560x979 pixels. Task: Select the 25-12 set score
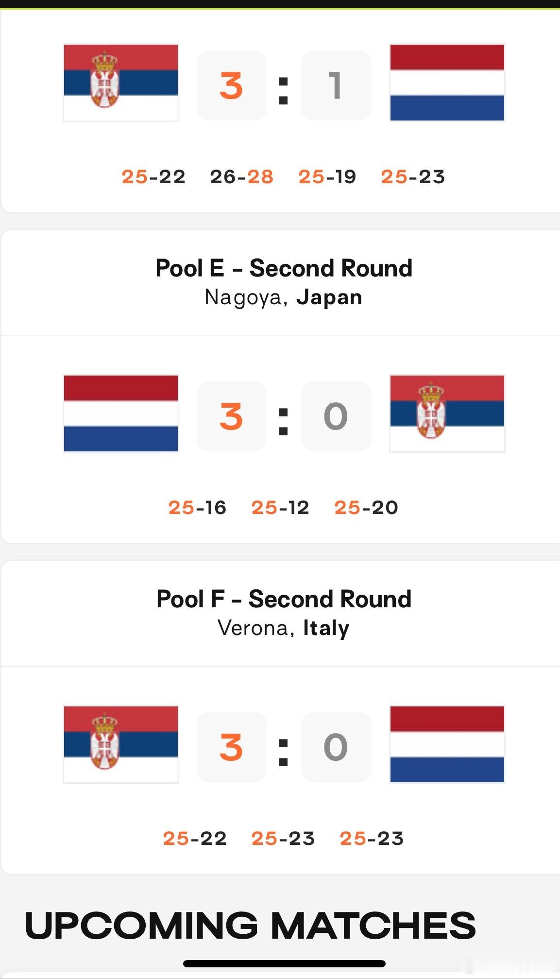280,508
